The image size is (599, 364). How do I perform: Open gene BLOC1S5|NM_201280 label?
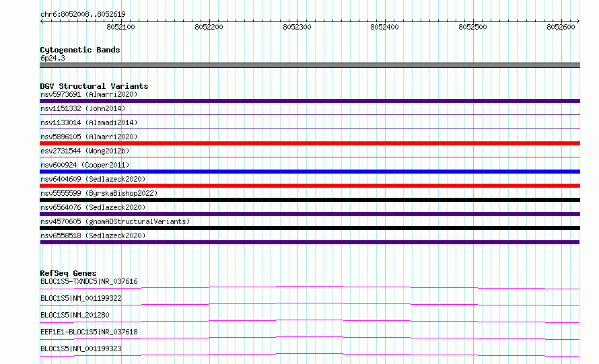75,315
